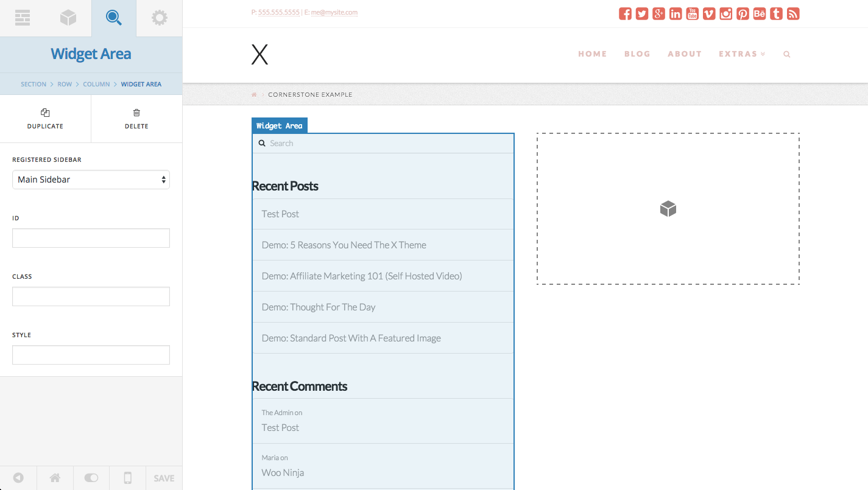Toggle the preview switch in bottom toolbar
The height and width of the screenshot is (490, 868).
coord(91,478)
